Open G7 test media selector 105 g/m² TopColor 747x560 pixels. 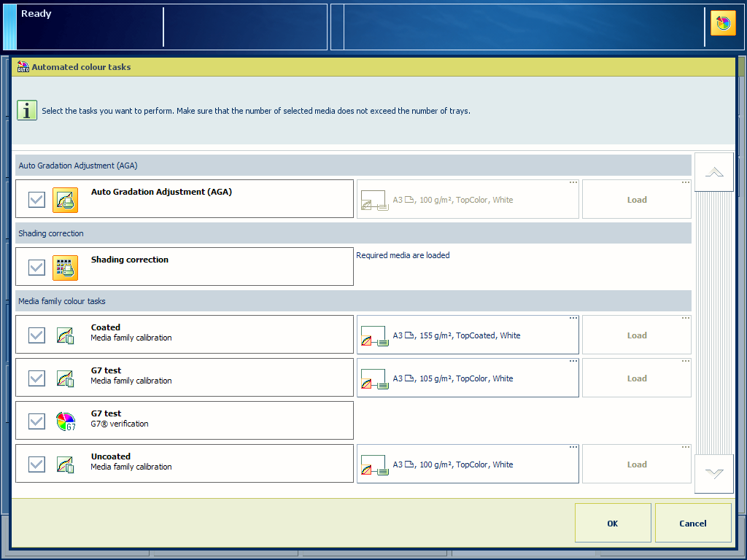[x=468, y=378]
